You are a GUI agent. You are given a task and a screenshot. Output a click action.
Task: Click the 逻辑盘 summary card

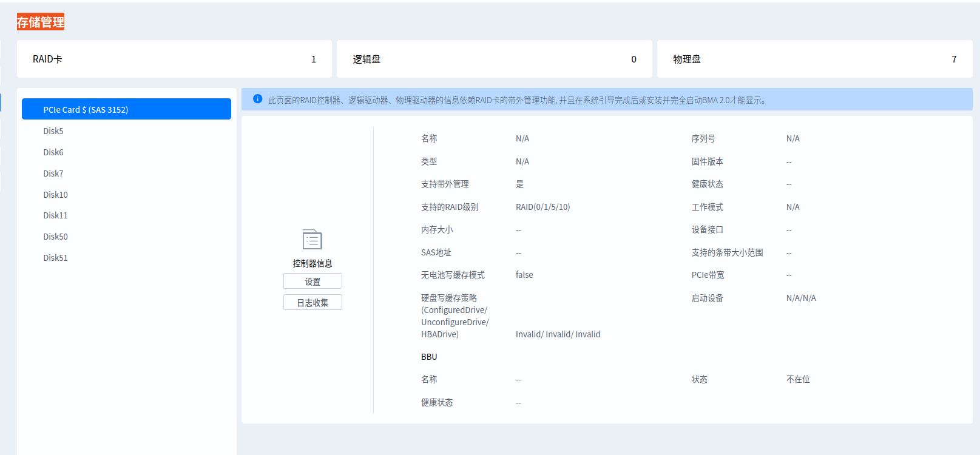(x=495, y=59)
